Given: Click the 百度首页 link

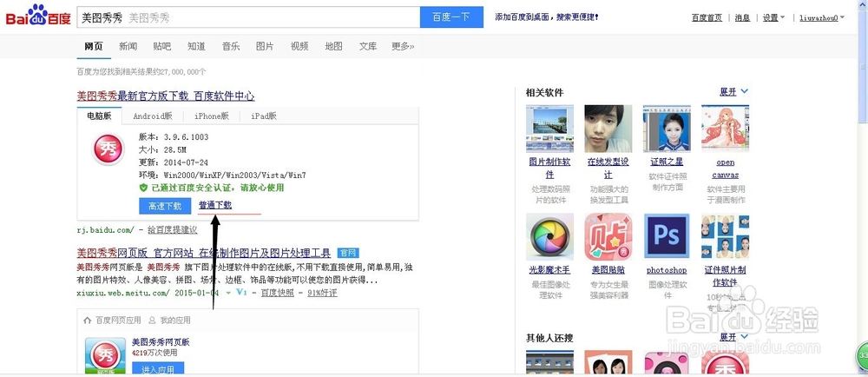Looking at the screenshot, I should 707,17.
